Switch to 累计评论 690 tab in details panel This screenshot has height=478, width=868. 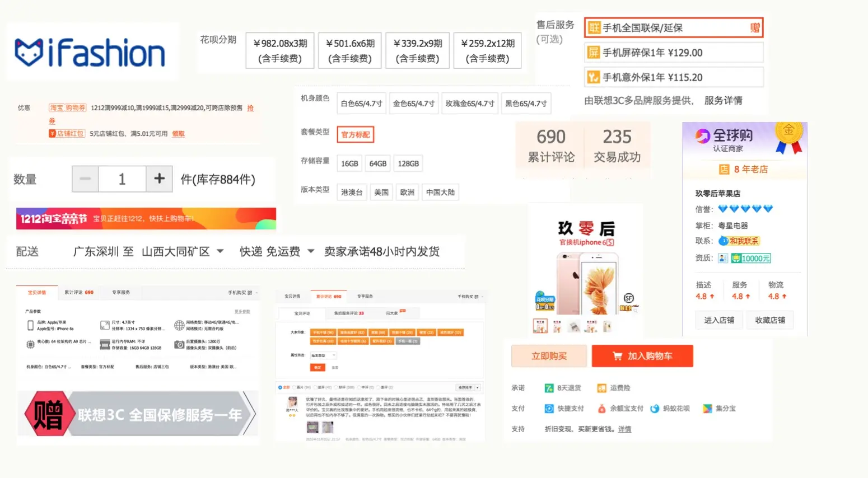click(79, 292)
